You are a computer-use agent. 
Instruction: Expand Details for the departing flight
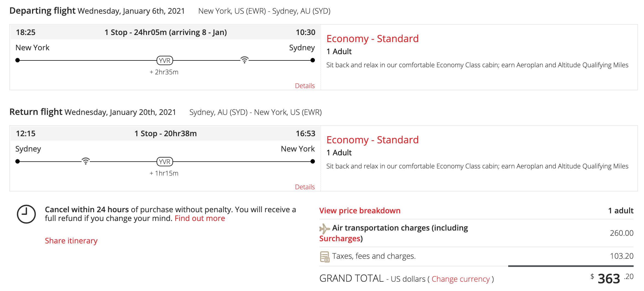click(x=304, y=86)
